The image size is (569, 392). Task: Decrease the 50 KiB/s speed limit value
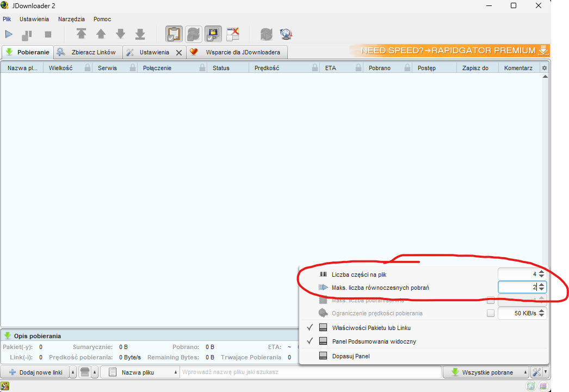[542, 315]
